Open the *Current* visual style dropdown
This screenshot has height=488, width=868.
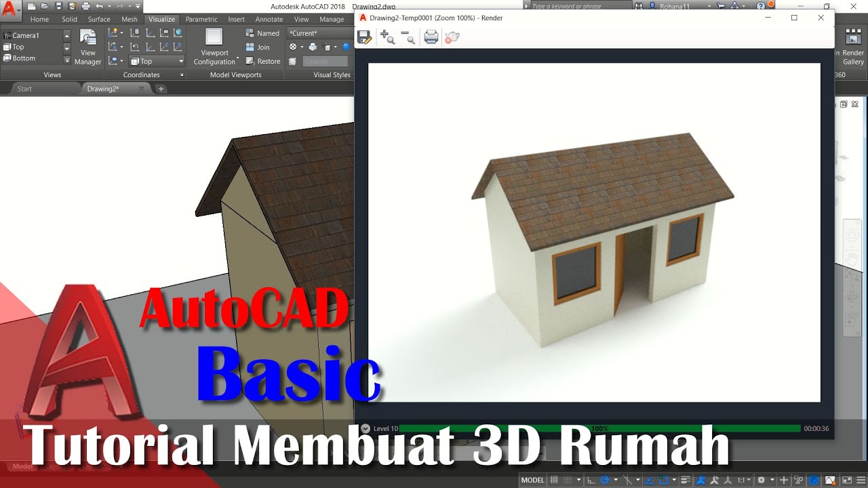pos(319,33)
